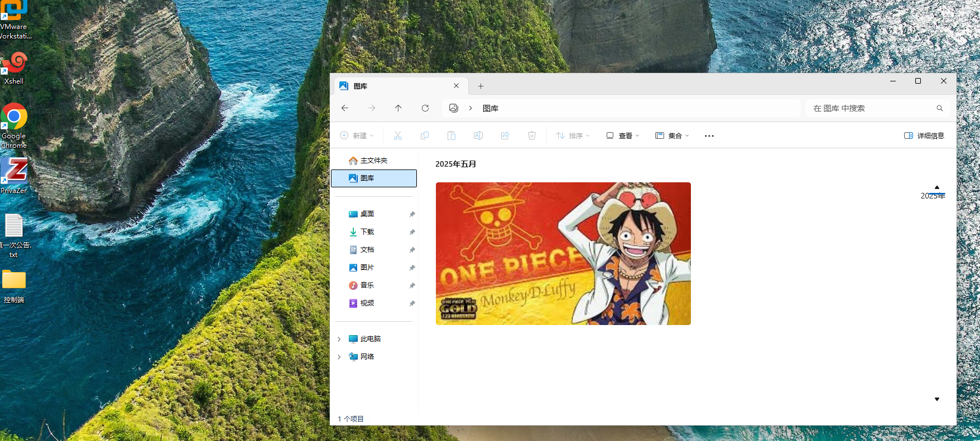This screenshot has height=441, width=980.
Task: Go back with the back arrow
Action: pyautogui.click(x=345, y=108)
